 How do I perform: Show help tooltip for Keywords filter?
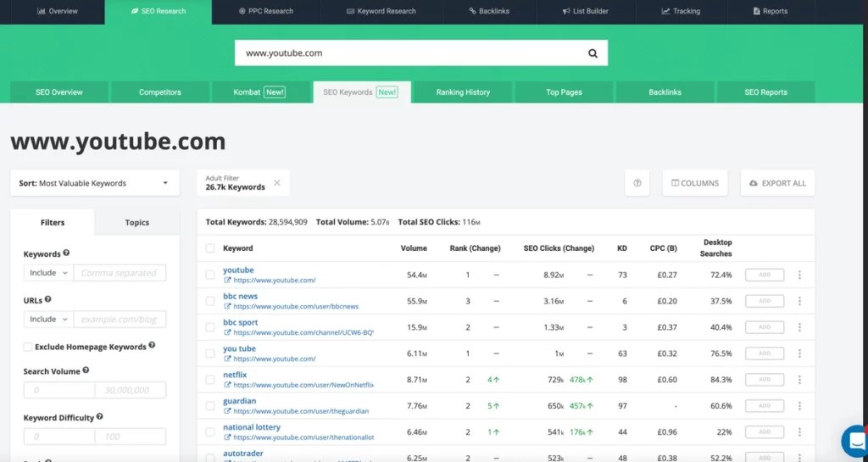pos(66,253)
